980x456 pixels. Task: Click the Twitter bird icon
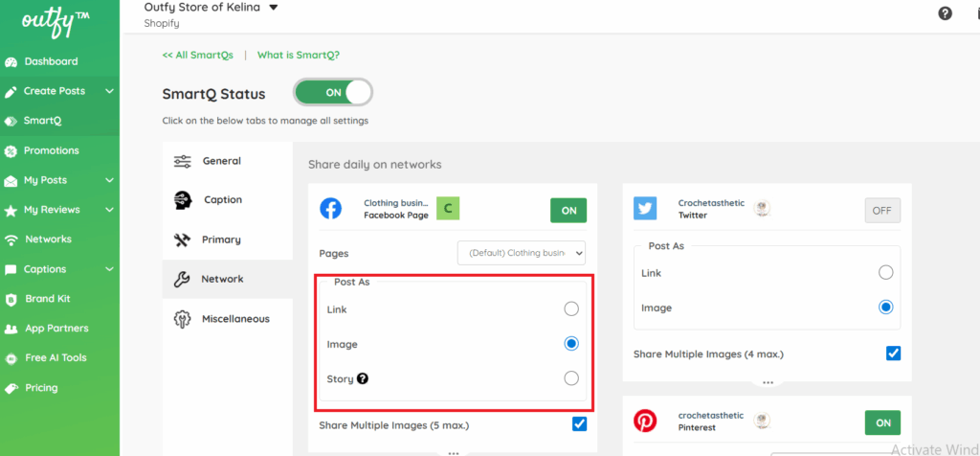click(645, 209)
